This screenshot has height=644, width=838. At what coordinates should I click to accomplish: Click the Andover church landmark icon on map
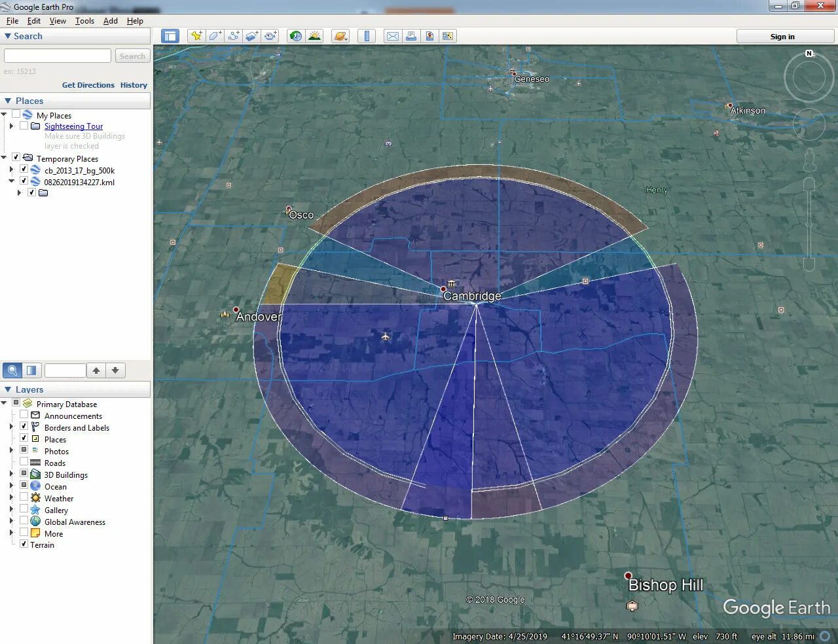click(225, 315)
